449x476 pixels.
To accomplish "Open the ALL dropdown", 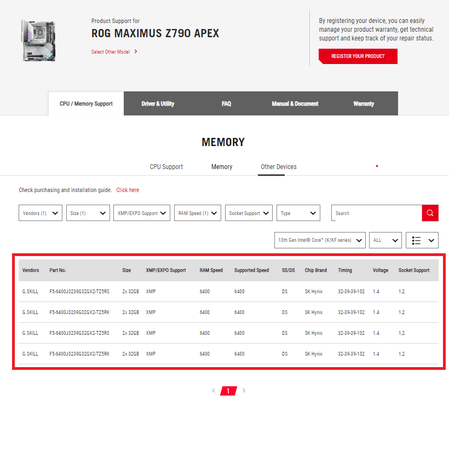I will pos(385,240).
